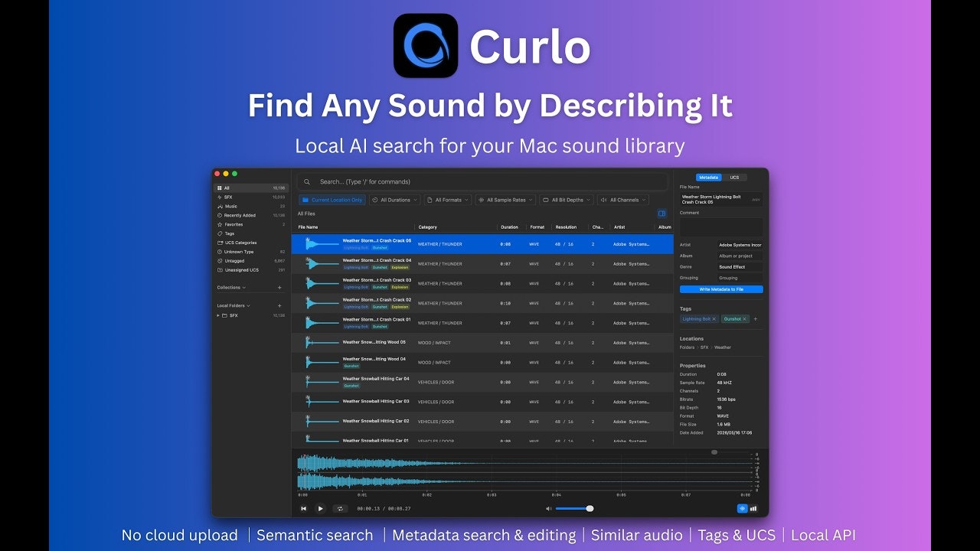980x551 pixels.
Task: Toggle the inspector sidebar panel icon
Action: pos(662,214)
